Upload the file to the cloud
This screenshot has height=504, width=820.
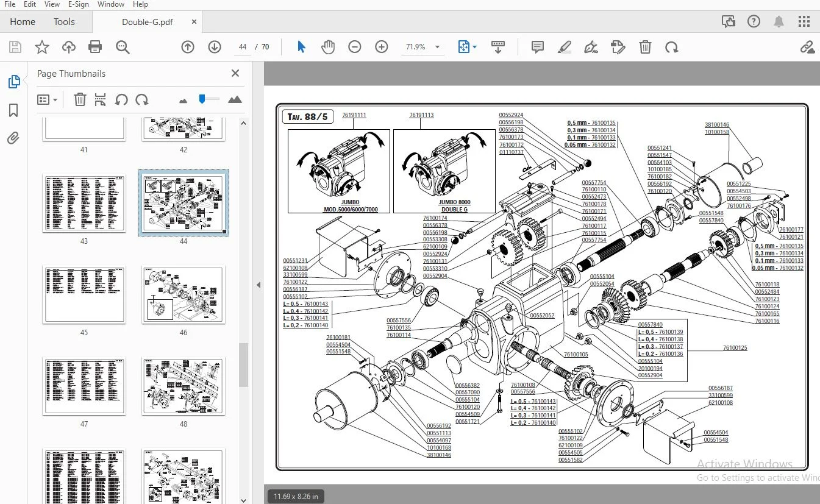[69, 47]
